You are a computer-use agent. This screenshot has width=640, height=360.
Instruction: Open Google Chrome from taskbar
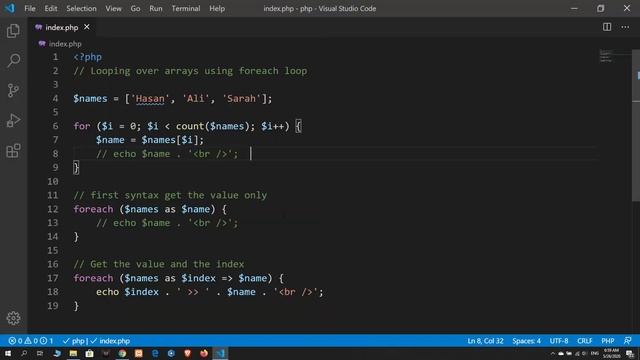pos(122,353)
